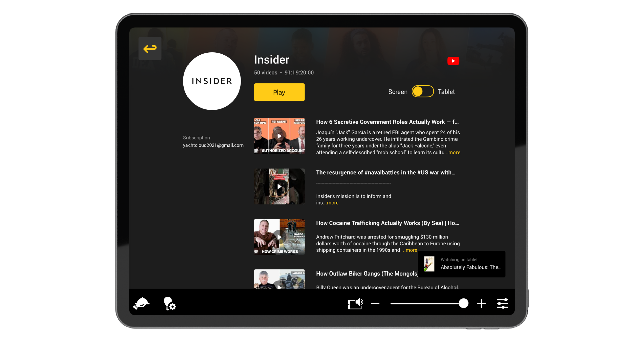Image resolution: width=644 pixels, height=362 pixels.
Task: Expand description of navalbattles video
Action: click(332, 203)
